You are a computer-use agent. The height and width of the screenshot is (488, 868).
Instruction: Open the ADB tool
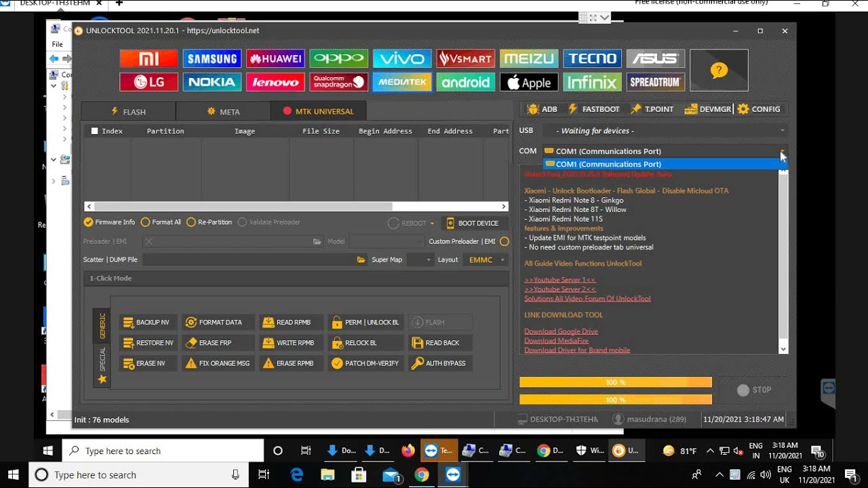(x=542, y=109)
